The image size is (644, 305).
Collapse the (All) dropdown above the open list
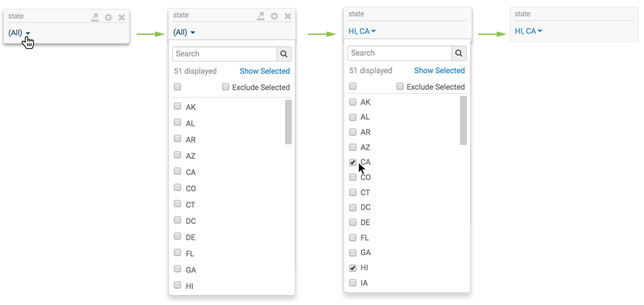pyautogui.click(x=184, y=32)
